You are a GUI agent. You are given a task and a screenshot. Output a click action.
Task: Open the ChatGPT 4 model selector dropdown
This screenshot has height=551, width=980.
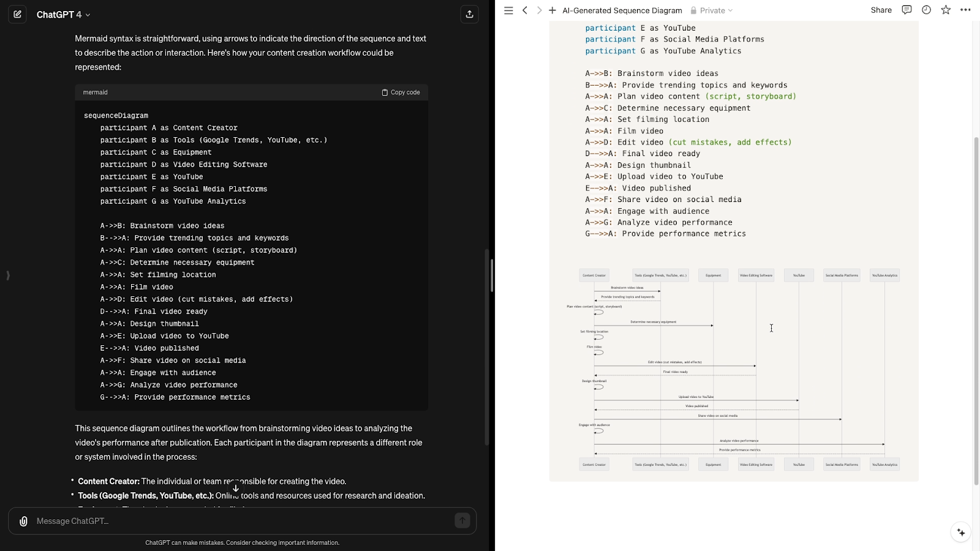[x=63, y=15]
